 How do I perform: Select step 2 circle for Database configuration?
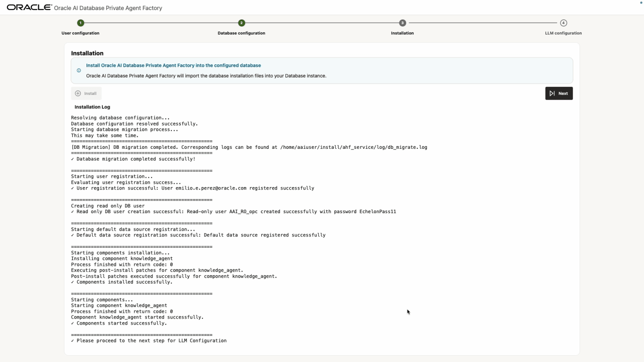tap(242, 23)
